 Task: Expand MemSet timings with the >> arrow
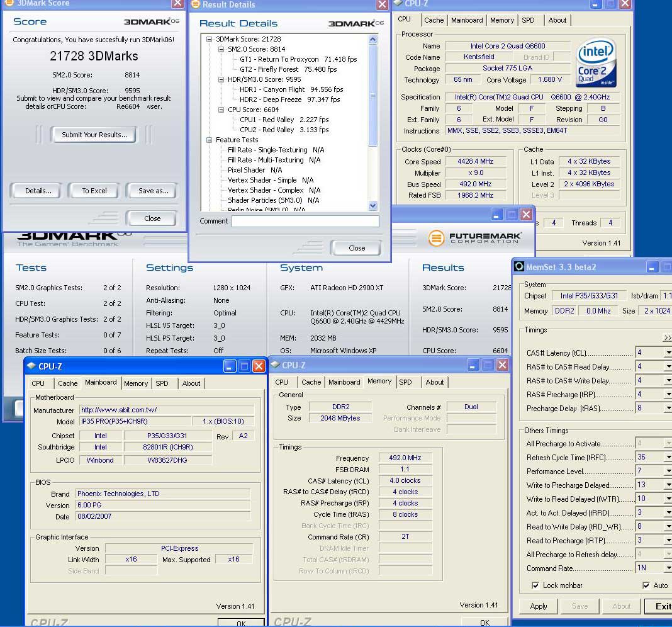click(x=668, y=338)
